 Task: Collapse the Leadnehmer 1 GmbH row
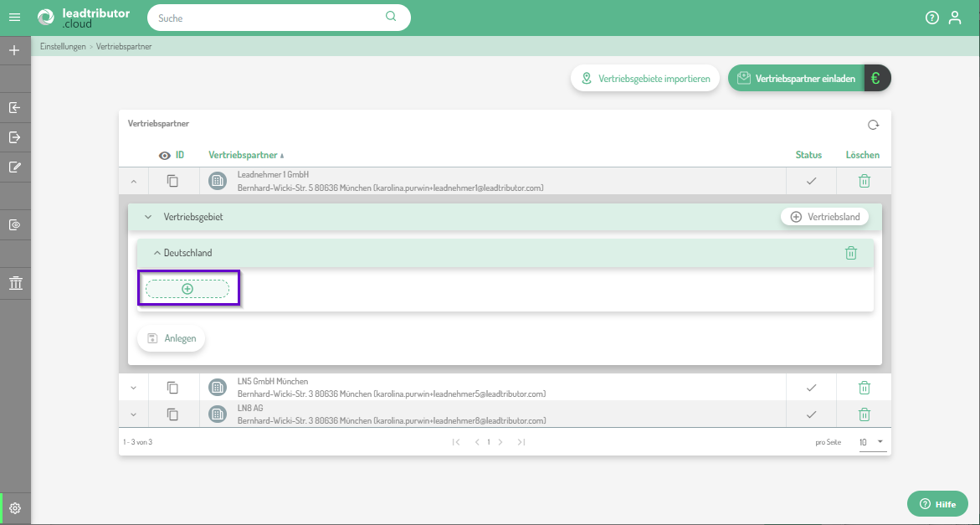133,181
